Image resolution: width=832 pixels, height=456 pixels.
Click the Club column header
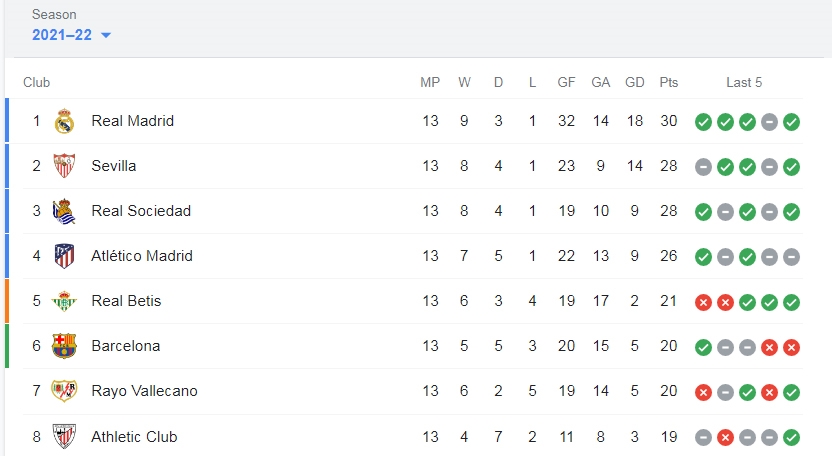tap(37, 82)
